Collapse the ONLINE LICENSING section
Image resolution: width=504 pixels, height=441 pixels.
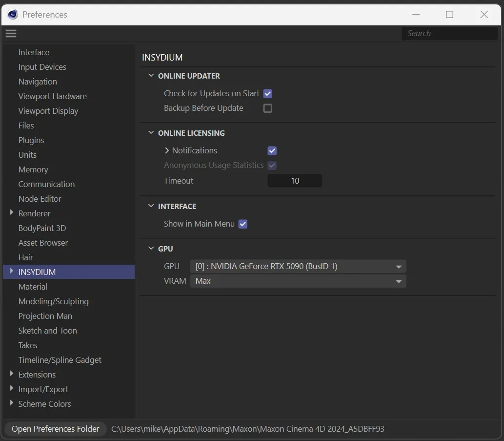[151, 133]
